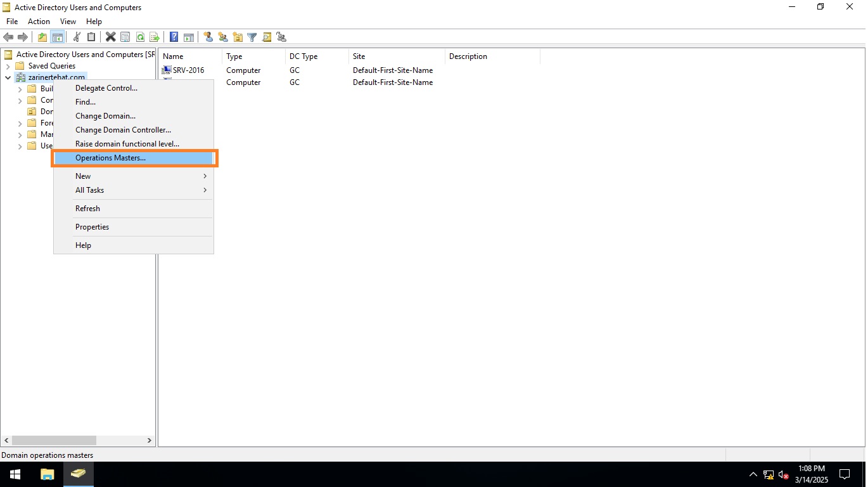Go up one level with folder-arrow icon
868x487 pixels.
coord(42,37)
